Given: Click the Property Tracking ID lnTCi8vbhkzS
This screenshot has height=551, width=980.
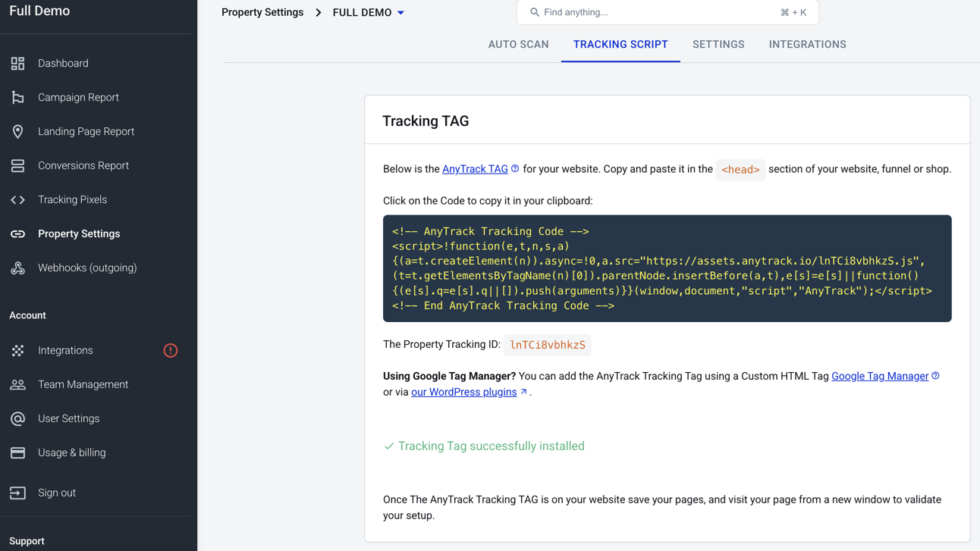Looking at the screenshot, I should (x=548, y=345).
